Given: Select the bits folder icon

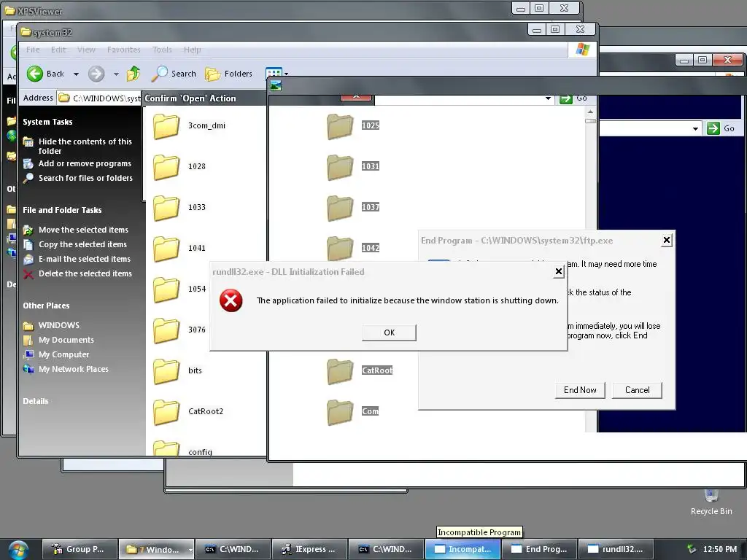Looking at the screenshot, I should point(166,371).
